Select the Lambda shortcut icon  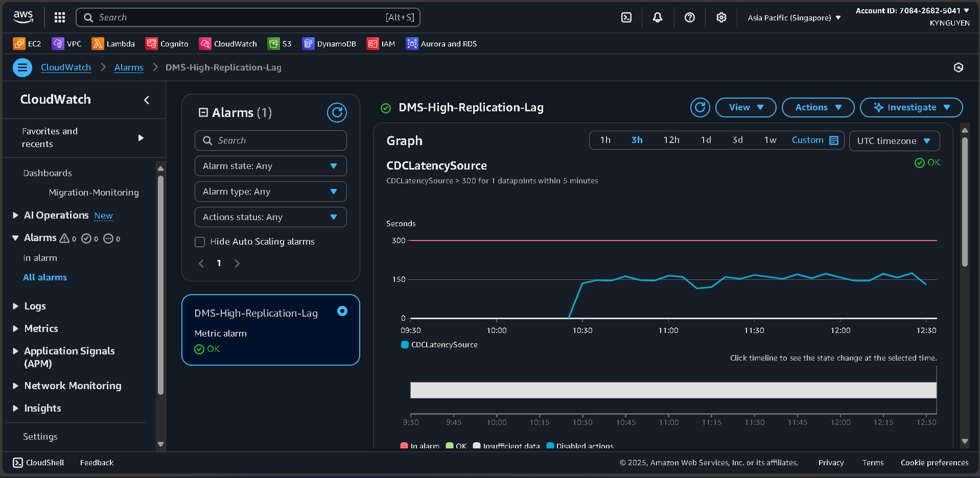(x=97, y=43)
